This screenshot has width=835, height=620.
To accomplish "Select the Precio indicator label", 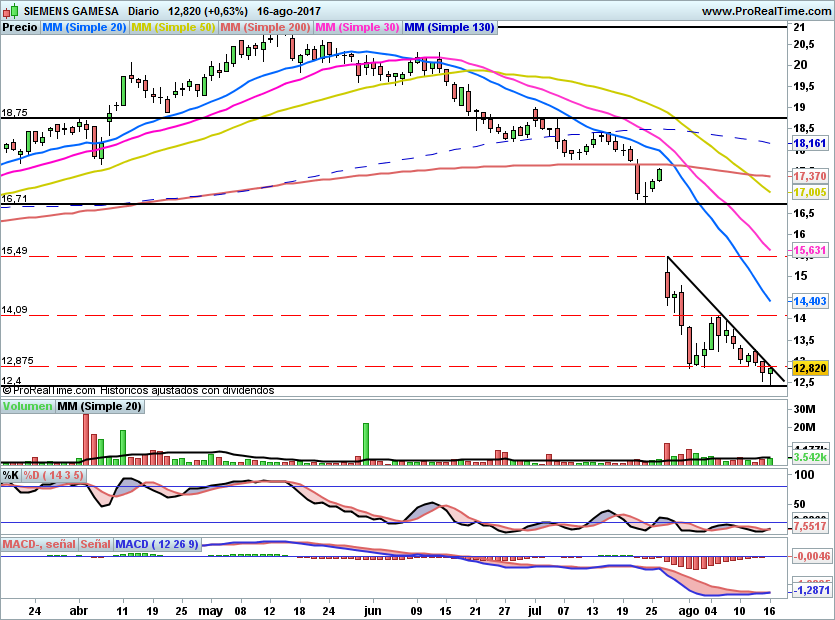I will [20, 28].
